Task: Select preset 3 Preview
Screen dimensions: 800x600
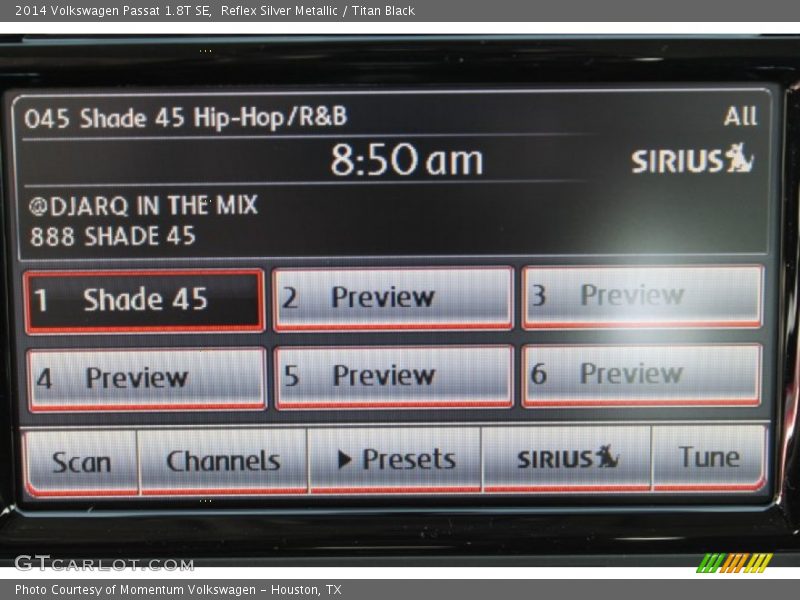Action: pos(642,296)
